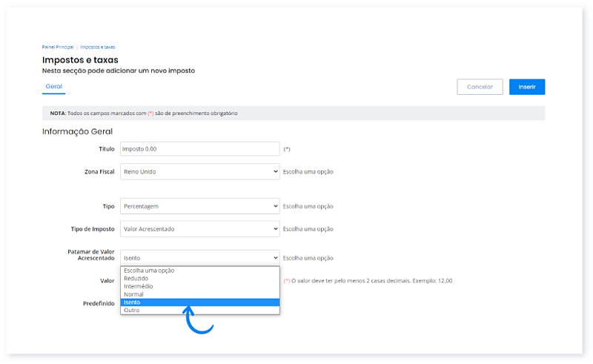Viewport: 593px width, 364px height.
Task: Open the Zona Fiscal dropdown
Action: point(199,171)
